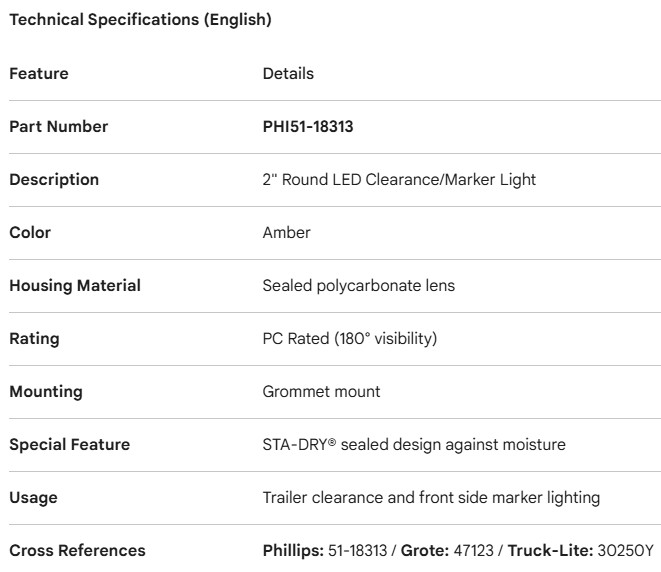Image resolution: width=661 pixels, height=572 pixels.
Task: Click the 2" Round LED Clearance/Marker Light text
Action: (x=399, y=180)
